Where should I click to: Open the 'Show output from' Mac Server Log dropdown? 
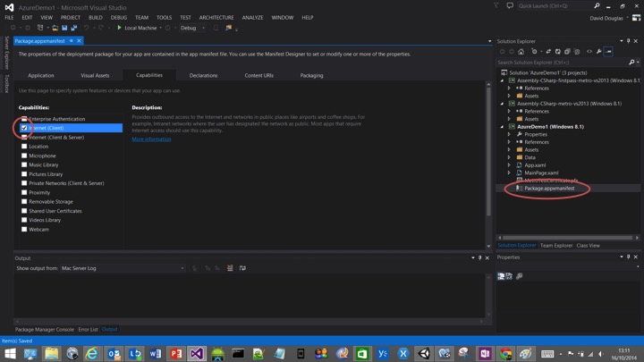[x=123, y=268]
